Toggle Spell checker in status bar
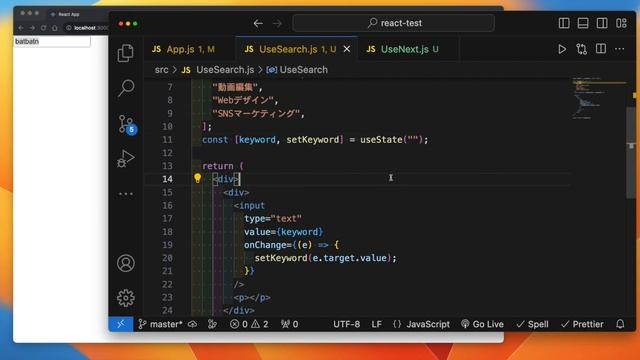 point(532,324)
